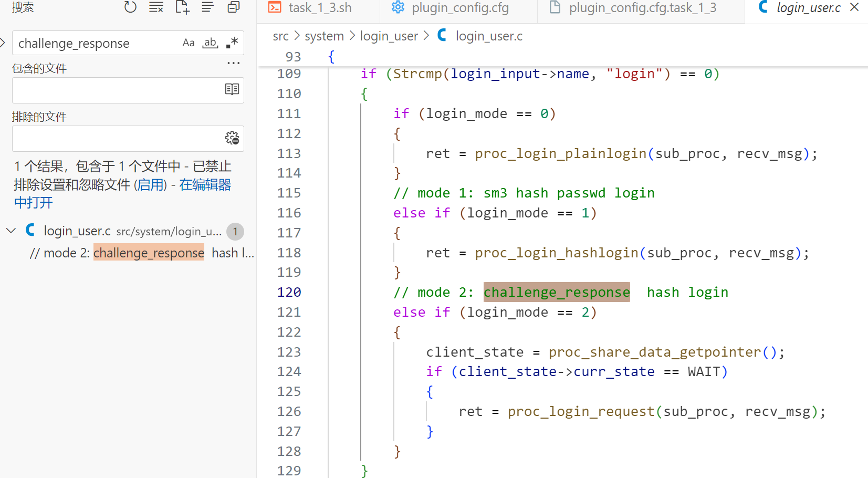
Task: Click the 搜索 panel title
Action: [x=23, y=7]
